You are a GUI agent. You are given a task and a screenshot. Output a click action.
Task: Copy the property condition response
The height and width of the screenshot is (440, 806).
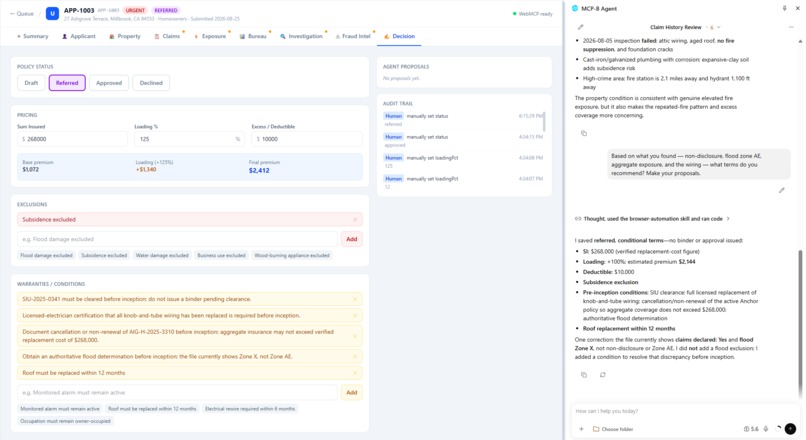584,133
